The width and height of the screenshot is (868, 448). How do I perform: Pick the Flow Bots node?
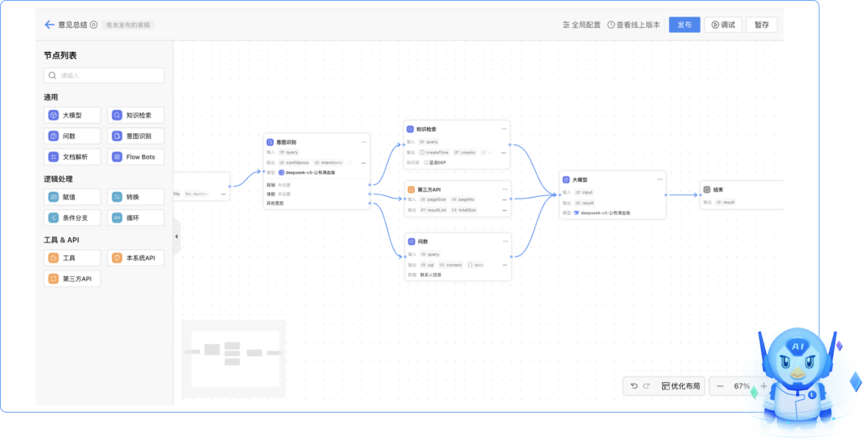(x=136, y=157)
